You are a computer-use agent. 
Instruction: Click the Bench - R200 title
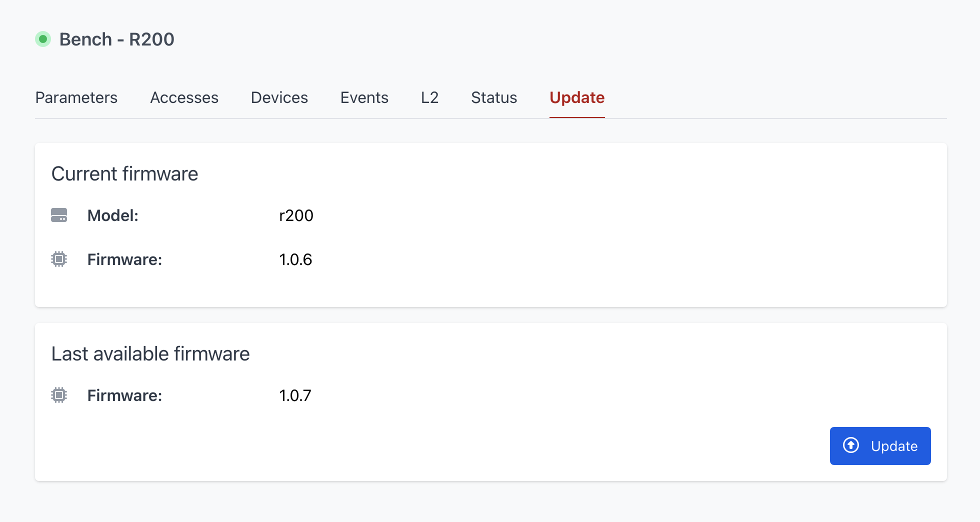click(117, 39)
